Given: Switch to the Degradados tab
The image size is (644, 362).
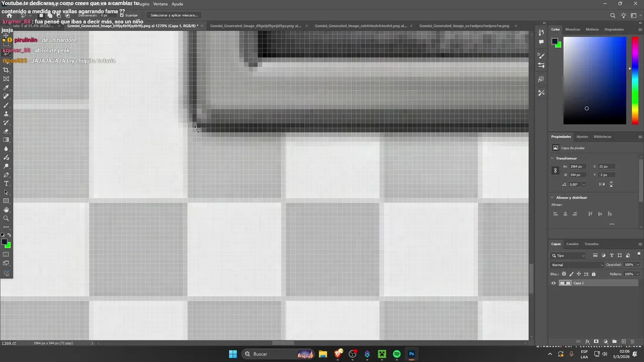Looking at the screenshot, I should pos(614,29).
